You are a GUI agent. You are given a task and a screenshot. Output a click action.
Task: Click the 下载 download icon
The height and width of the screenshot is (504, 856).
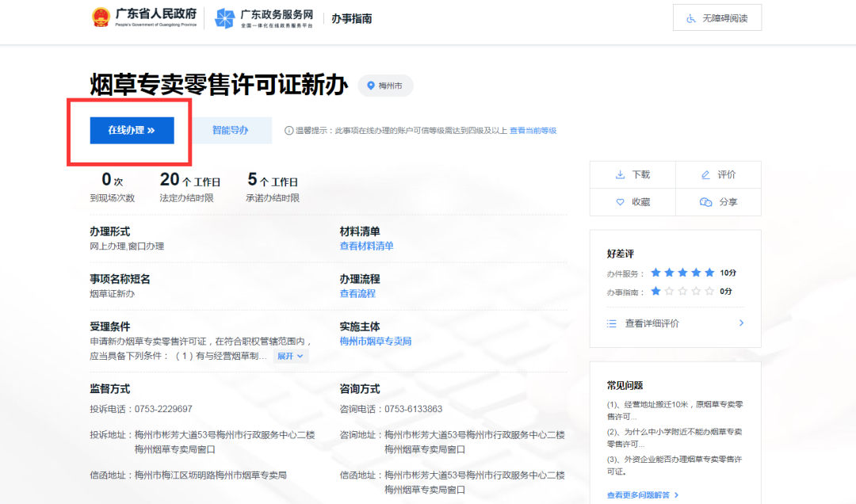click(x=621, y=174)
